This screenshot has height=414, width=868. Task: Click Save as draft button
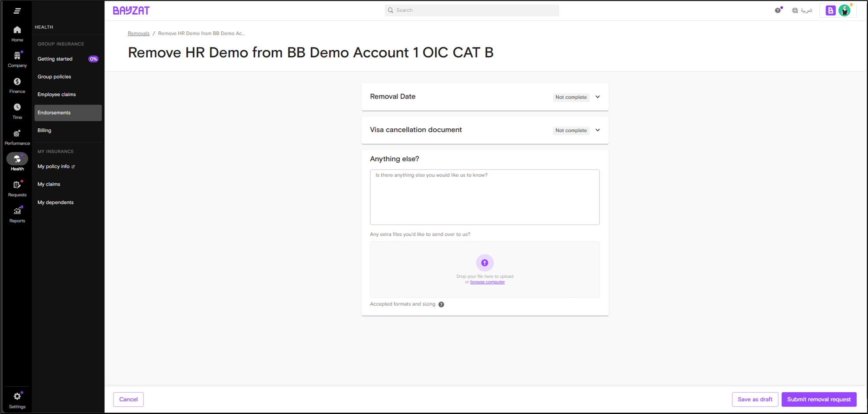tap(755, 399)
